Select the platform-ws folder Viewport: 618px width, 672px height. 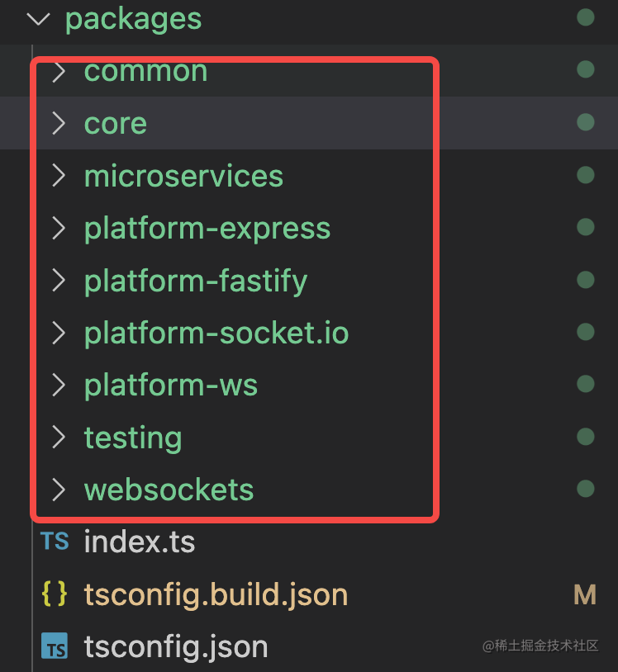coord(171,386)
